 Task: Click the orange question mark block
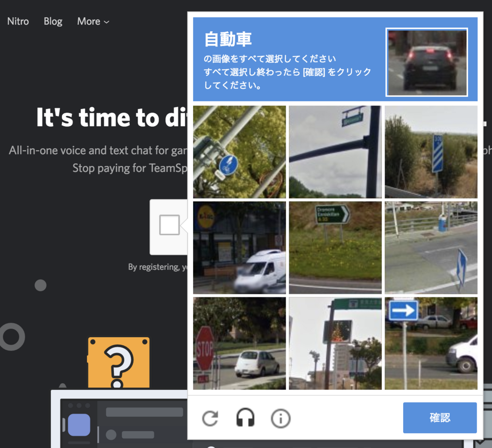(119, 363)
